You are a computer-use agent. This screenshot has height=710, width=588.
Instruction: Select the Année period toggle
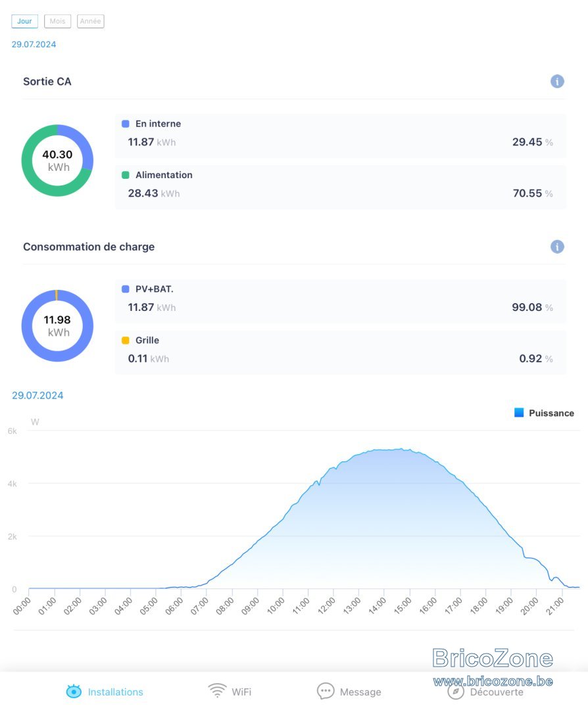pos(91,21)
